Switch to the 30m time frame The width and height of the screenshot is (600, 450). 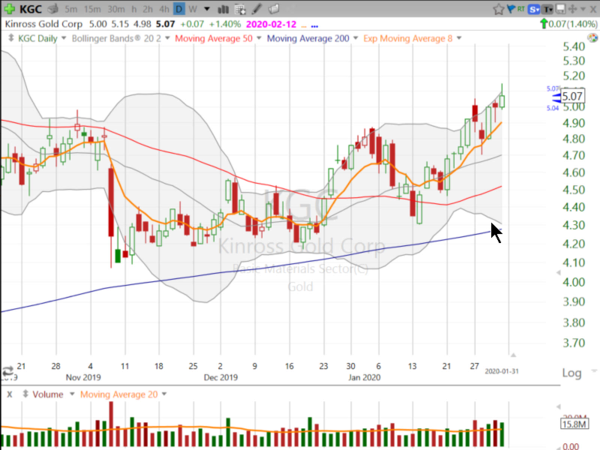[116, 9]
